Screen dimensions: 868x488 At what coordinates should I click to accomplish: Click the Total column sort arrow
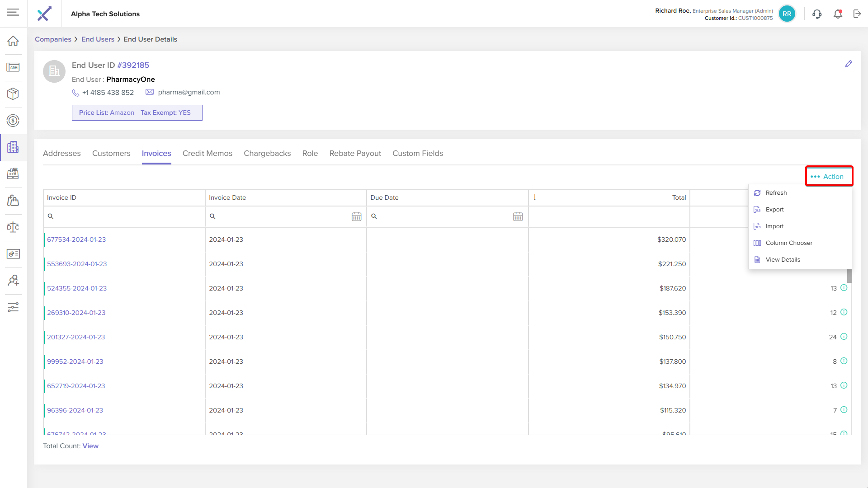[x=535, y=197]
